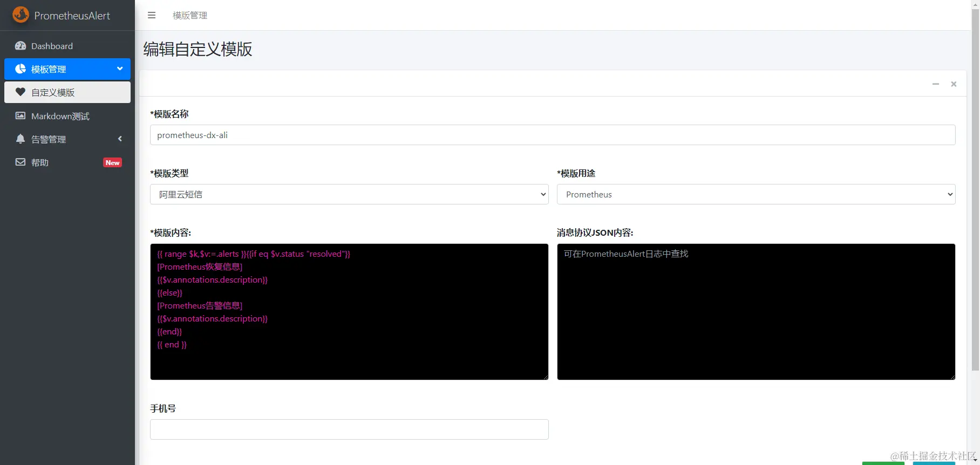Click the 模版名称 input field
This screenshot has width=980, height=465.
553,135
